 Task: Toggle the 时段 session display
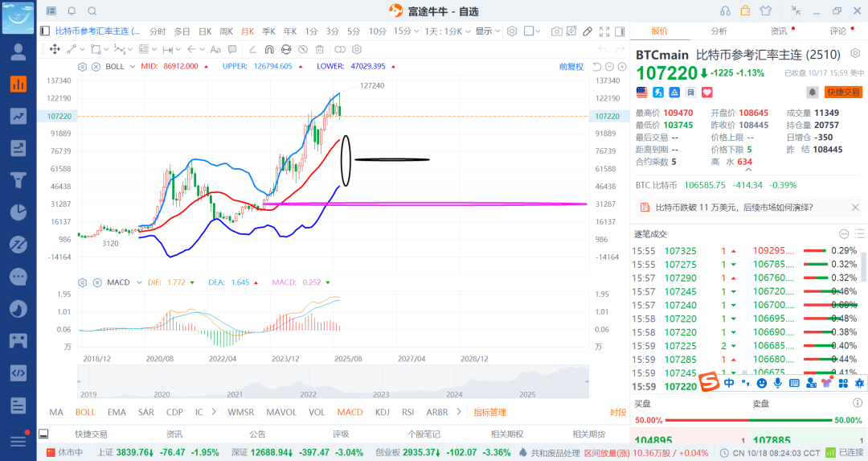coord(618,412)
